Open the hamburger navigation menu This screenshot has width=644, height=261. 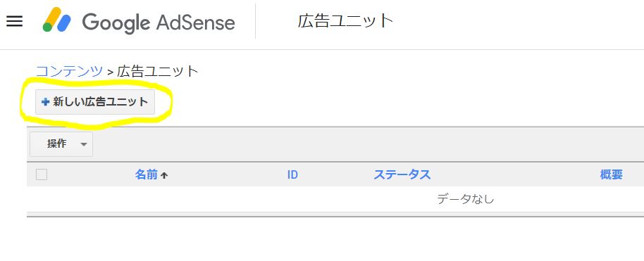click(14, 21)
